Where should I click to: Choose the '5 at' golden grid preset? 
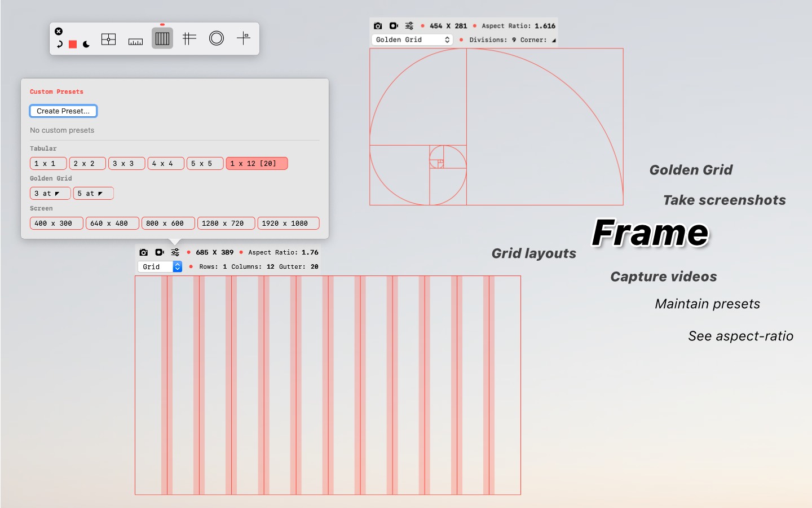(94, 194)
